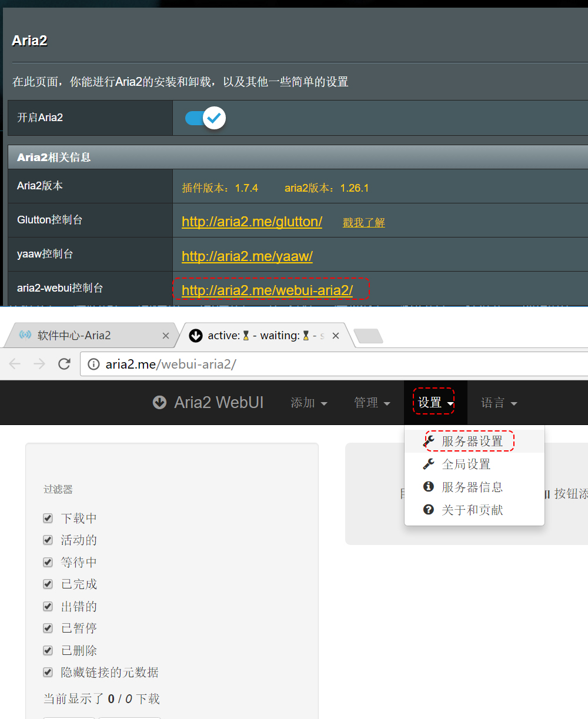The width and height of the screenshot is (588, 719).
Task: Open site info via the circled-i icon
Action: 95,363
